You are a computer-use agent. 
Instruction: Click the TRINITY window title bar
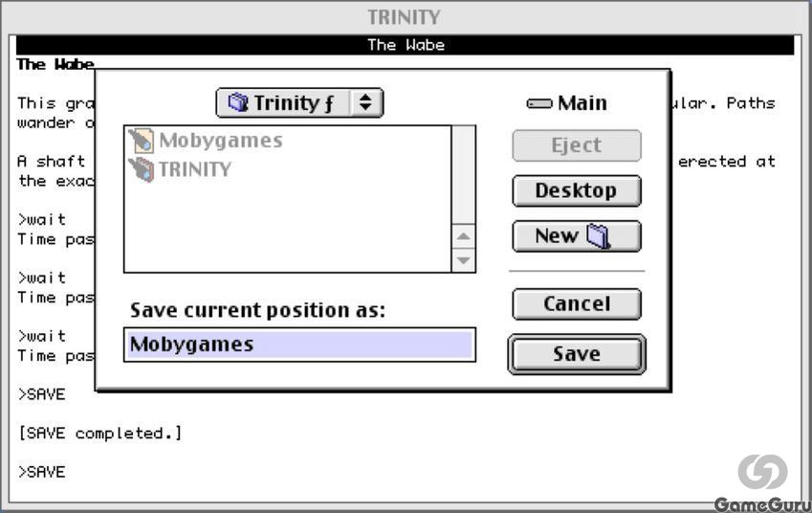(x=405, y=17)
